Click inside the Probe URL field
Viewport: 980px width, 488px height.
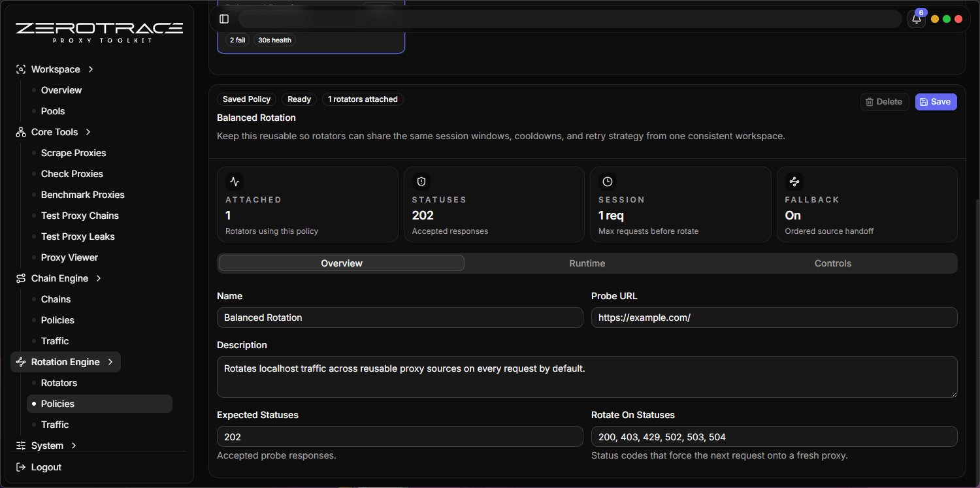click(x=774, y=317)
